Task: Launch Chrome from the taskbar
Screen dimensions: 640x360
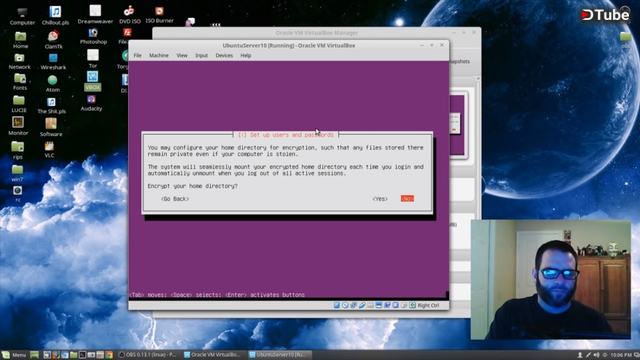Action: click(109, 355)
